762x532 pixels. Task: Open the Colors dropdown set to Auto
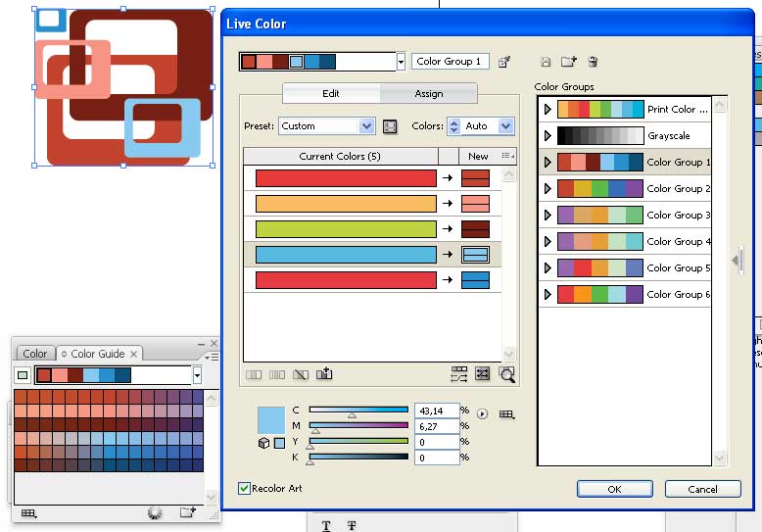pyautogui.click(x=481, y=126)
